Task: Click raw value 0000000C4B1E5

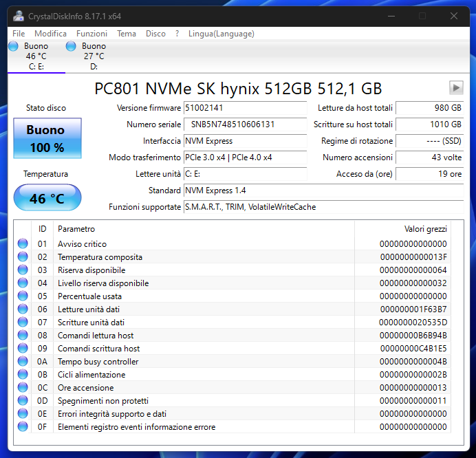Action: coord(413,349)
